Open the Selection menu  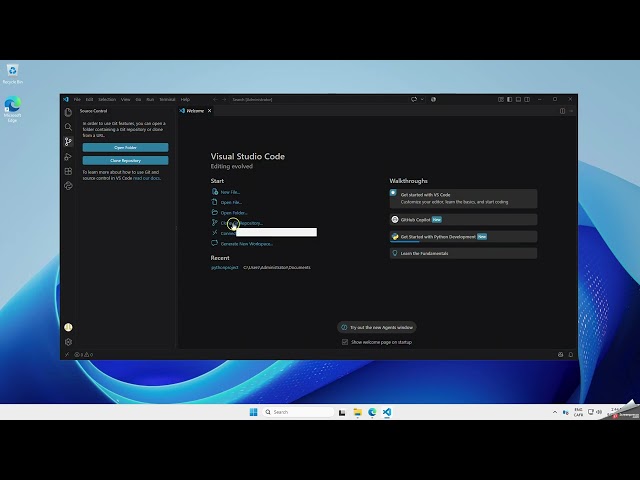coord(107,99)
